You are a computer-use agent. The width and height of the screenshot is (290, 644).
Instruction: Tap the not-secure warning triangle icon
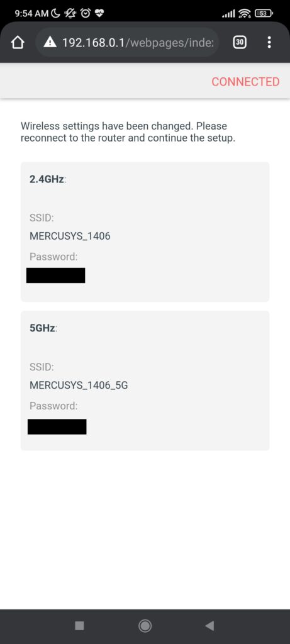click(50, 42)
